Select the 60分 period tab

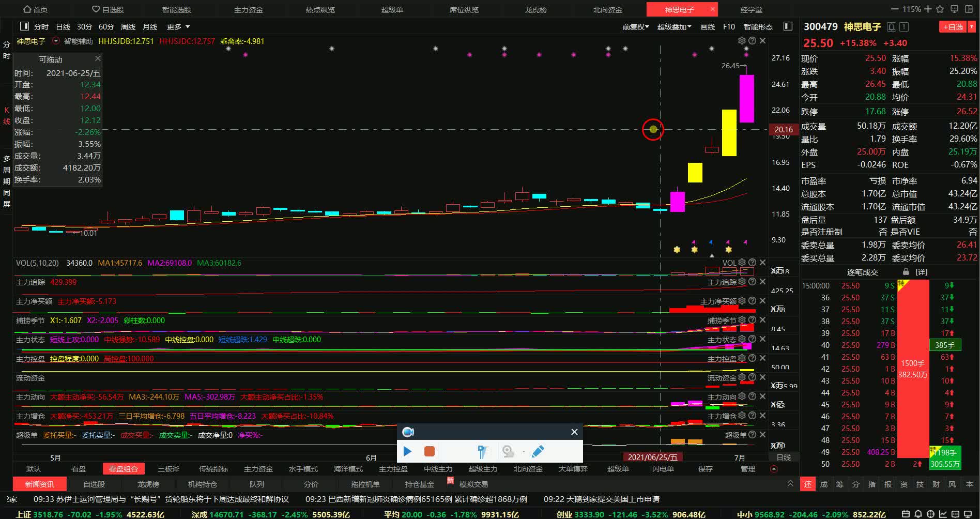tap(106, 27)
